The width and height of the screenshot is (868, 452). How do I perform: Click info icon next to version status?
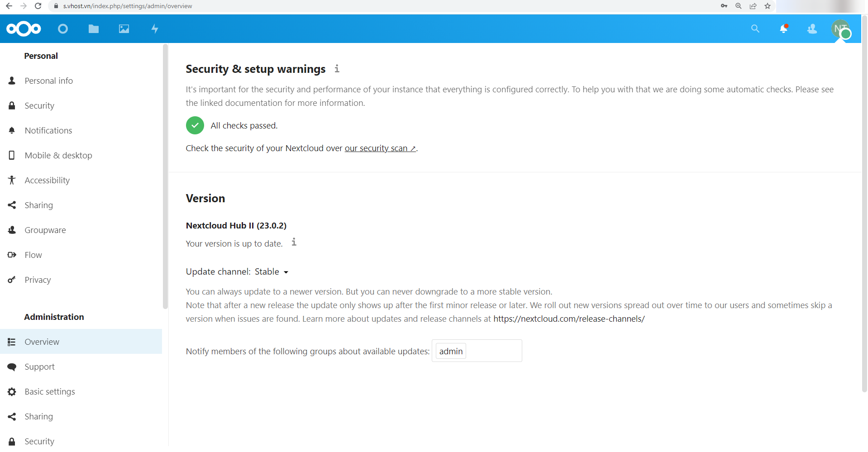pyautogui.click(x=294, y=242)
